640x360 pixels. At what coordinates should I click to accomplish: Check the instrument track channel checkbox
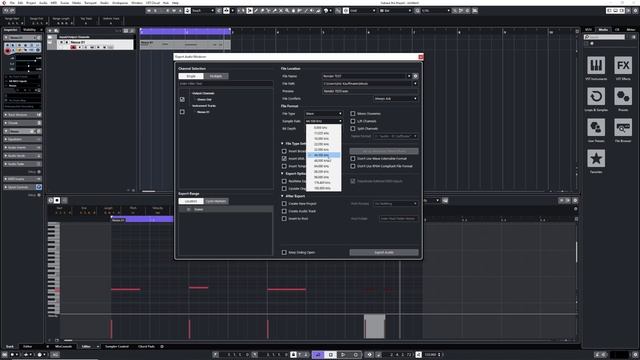[x=182, y=112]
